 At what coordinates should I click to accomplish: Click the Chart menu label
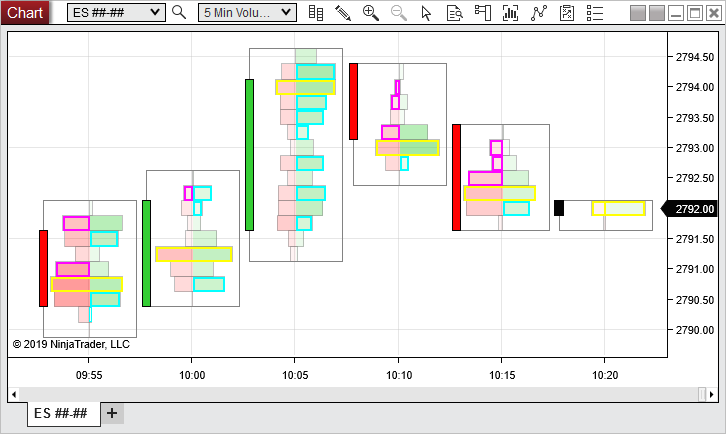click(25, 12)
